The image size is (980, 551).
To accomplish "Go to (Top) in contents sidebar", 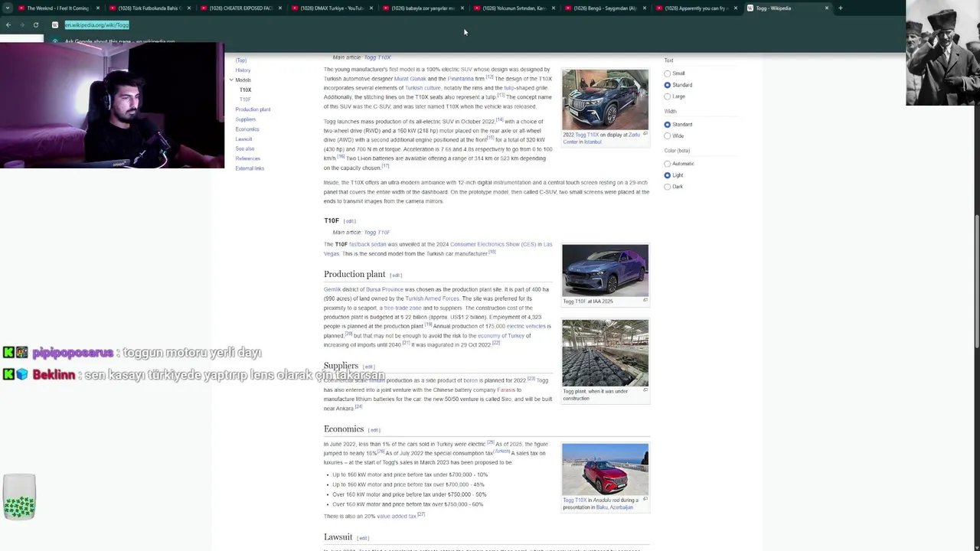I will tap(241, 60).
